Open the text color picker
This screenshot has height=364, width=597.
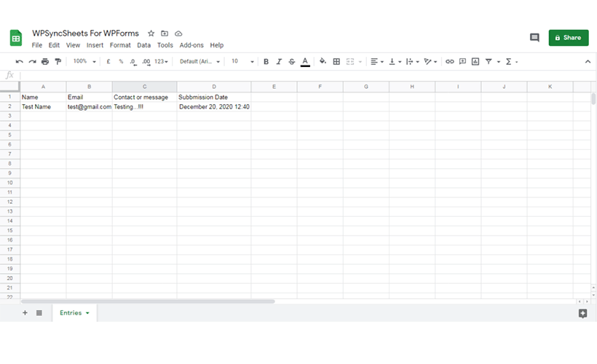[305, 62]
